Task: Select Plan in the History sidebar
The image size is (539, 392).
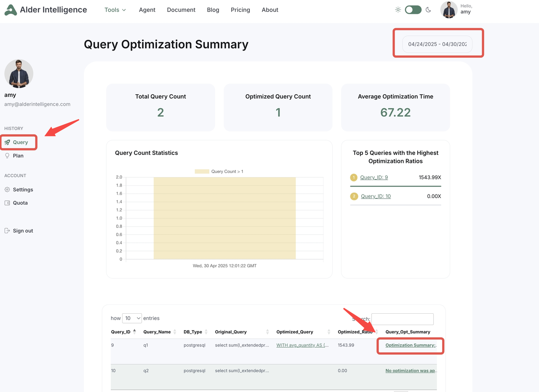Action: pyautogui.click(x=18, y=156)
